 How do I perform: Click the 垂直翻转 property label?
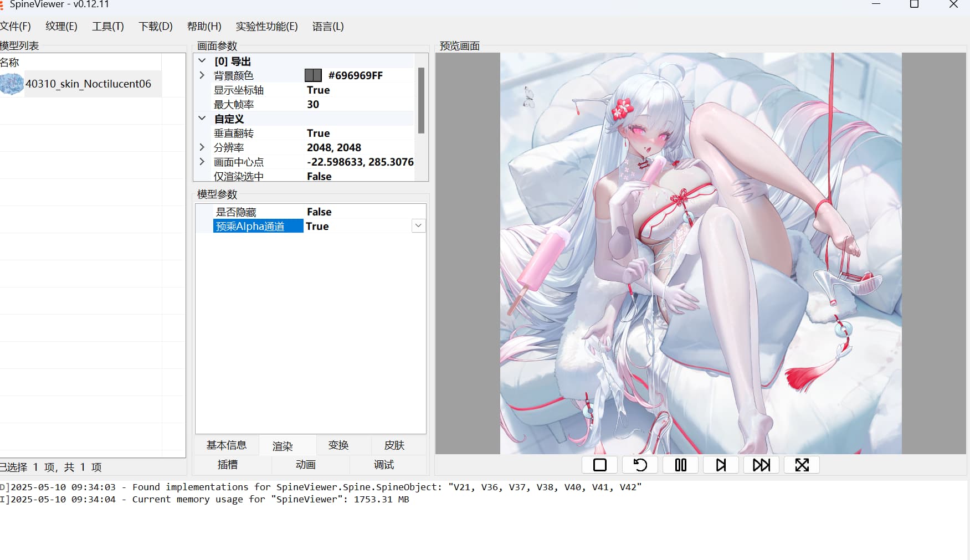point(234,133)
